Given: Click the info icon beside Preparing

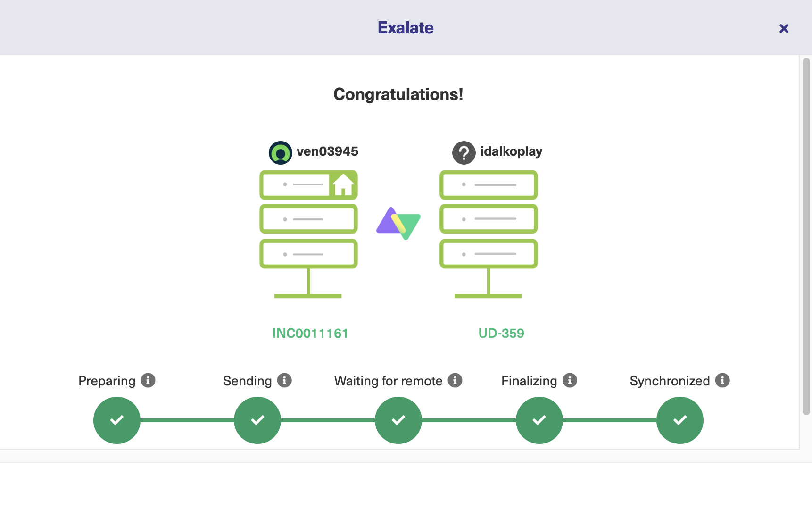Looking at the screenshot, I should tap(148, 380).
